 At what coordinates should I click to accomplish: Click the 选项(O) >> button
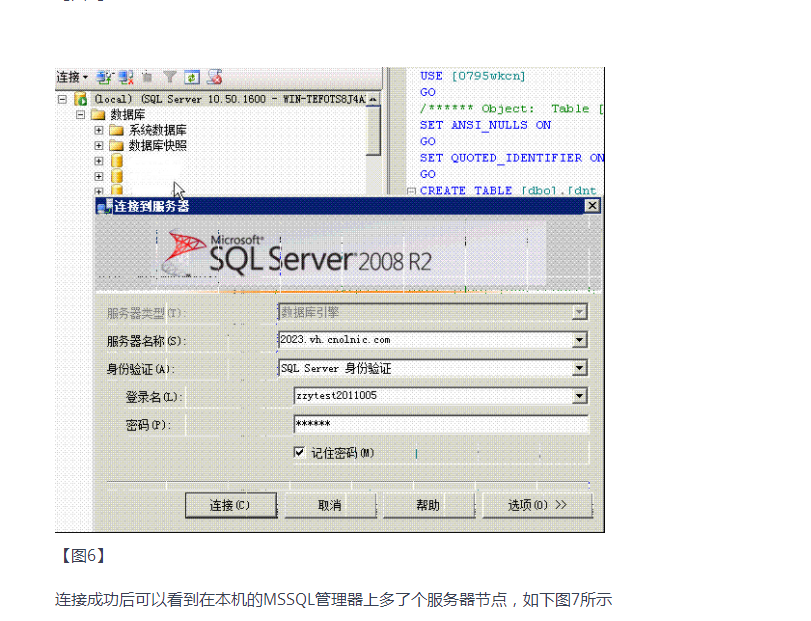tap(537, 505)
